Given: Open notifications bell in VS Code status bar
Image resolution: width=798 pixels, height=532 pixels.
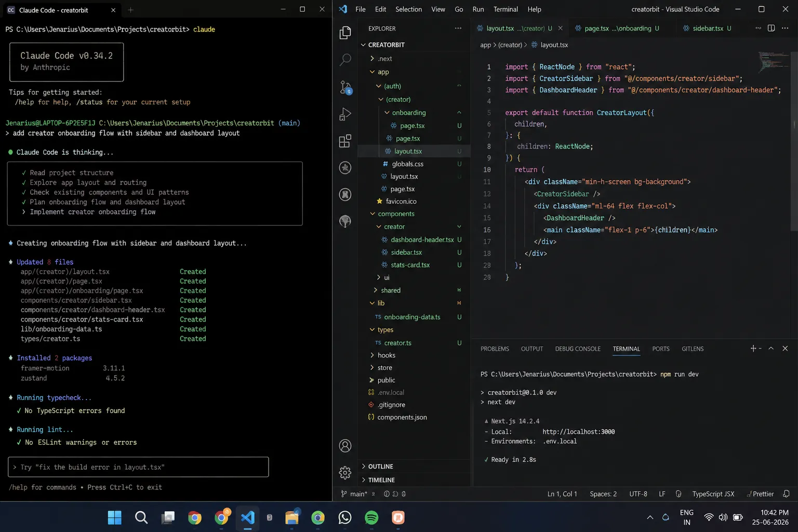Looking at the screenshot, I should click(x=786, y=494).
